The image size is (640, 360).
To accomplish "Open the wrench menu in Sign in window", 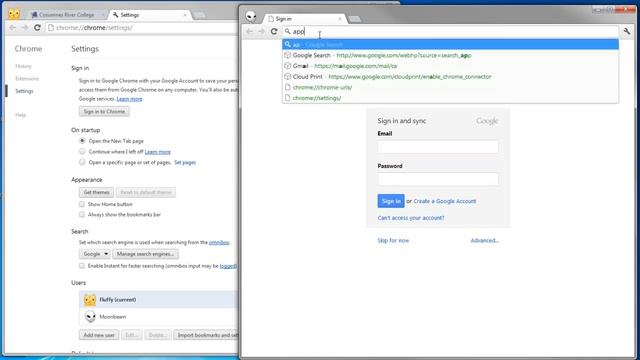I will (627, 31).
